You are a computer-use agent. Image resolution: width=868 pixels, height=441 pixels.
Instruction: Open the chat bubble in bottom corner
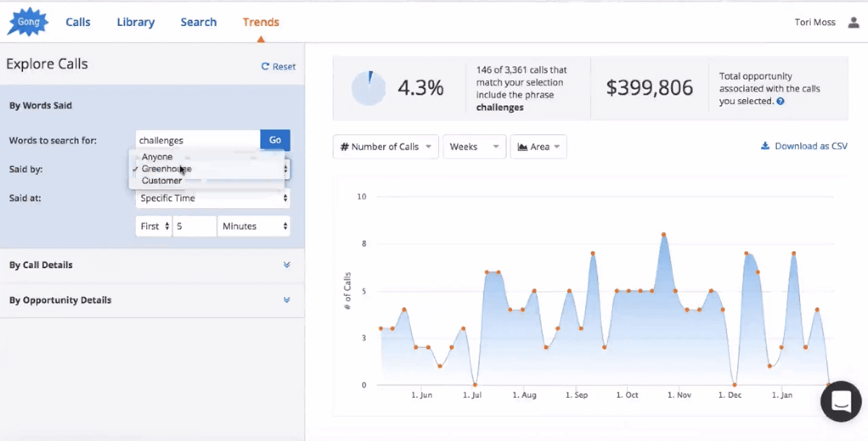point(841,401)
